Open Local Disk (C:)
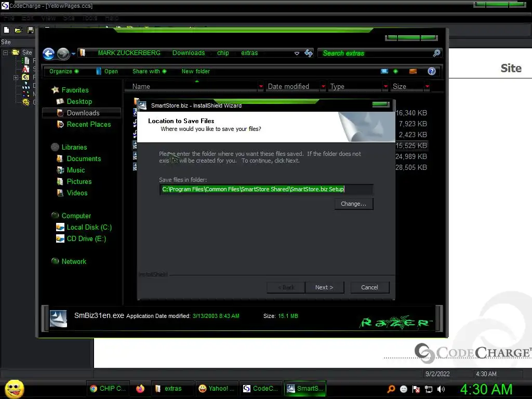 pyautogui.click(x=89, y=228)
